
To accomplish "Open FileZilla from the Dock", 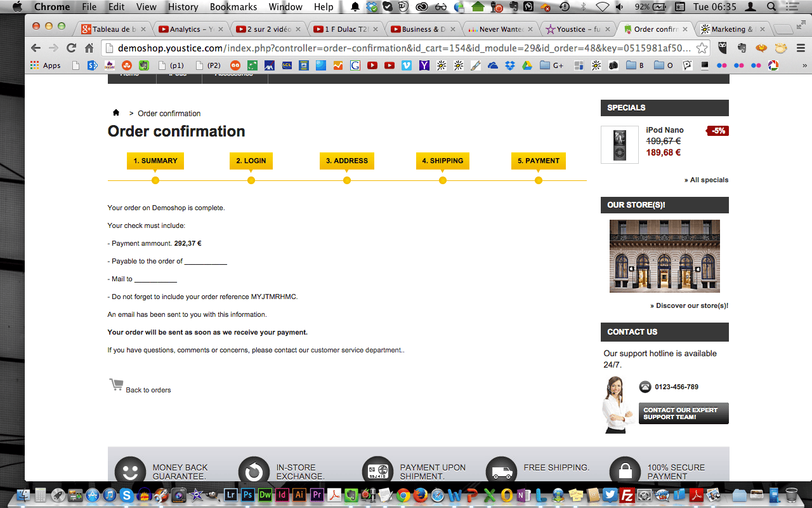I will (x=627, y=495).
